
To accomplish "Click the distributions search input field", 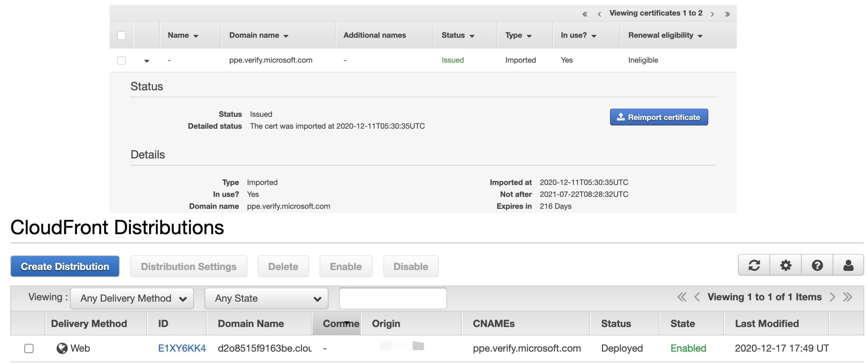I will pyautogui.click(x=393, y=298).
